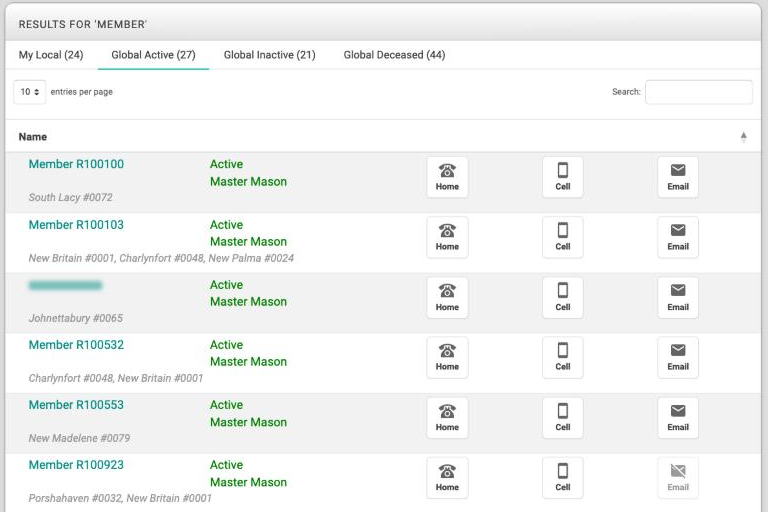Click lodge text Johnettabury #0065

click(76, 318)
